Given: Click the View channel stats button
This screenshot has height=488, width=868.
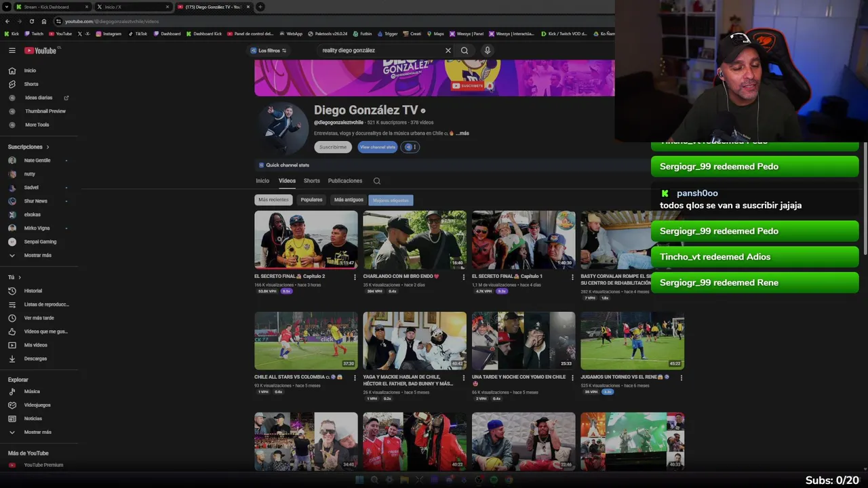Looking at the screenshot, I should coord(378,147).
